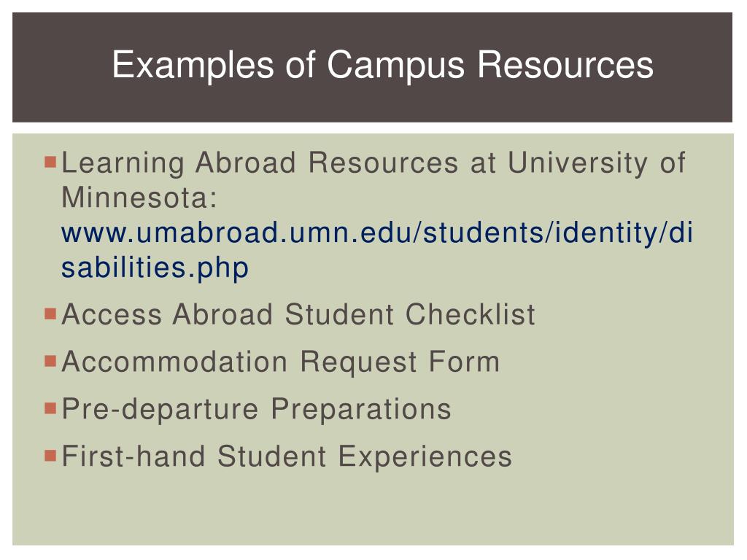Click the bullet beside First-hand Student Experiences
The image size is (747, 560).
click(x=50, y=455)
